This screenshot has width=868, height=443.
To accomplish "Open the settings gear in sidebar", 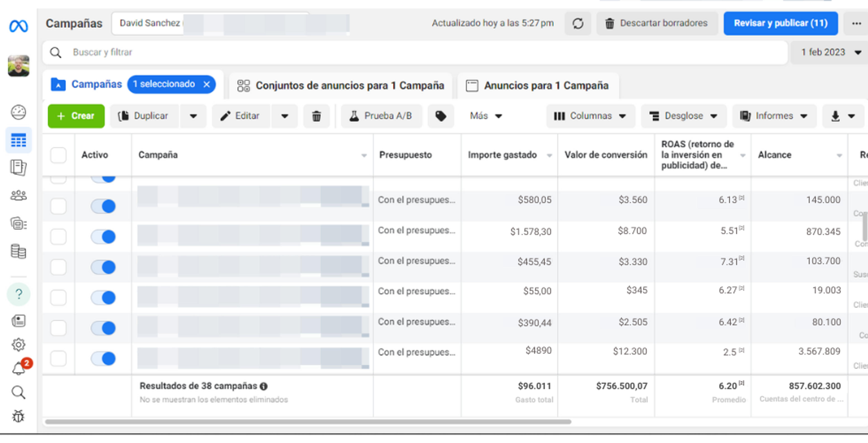I will click(x=19, y=344).
